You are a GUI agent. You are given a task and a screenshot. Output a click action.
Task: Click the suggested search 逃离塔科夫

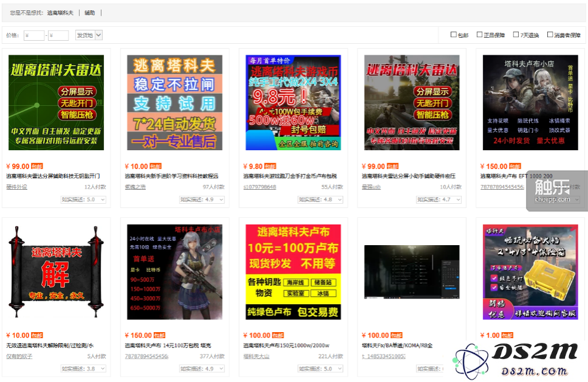click(x=60, y=13)
